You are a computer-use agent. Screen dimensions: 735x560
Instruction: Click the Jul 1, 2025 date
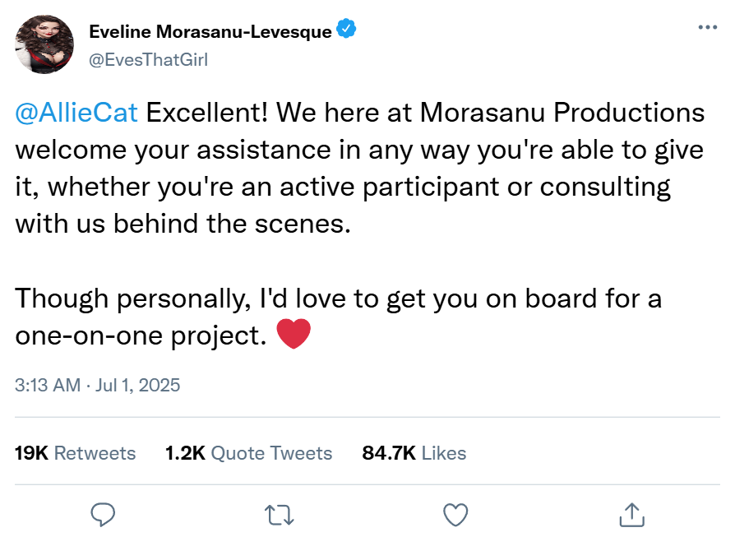tap(138, 384)
